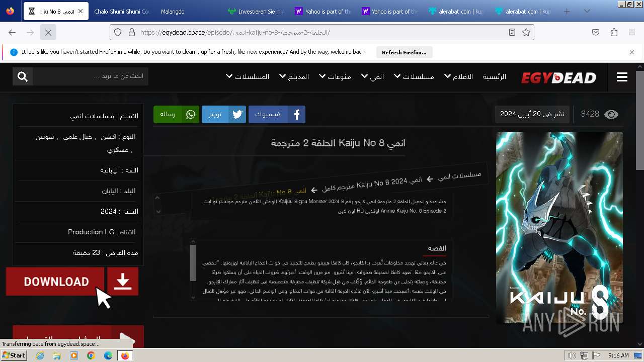Stop page loading with X button
This screenshot has height=362, width=644.
pyautogui.click(x=48, y=32)
